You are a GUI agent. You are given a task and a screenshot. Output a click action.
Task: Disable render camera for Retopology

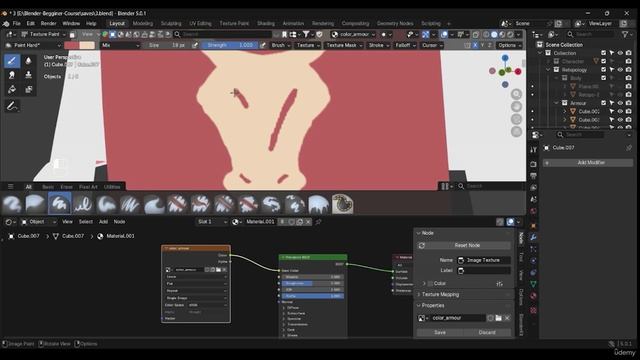pyautogui.click(x=629, y=70)
